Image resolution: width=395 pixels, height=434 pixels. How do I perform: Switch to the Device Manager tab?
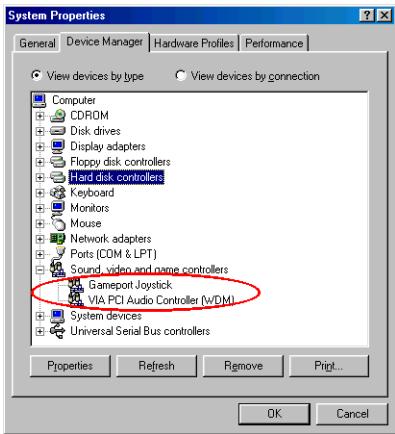tap(104, 42)
